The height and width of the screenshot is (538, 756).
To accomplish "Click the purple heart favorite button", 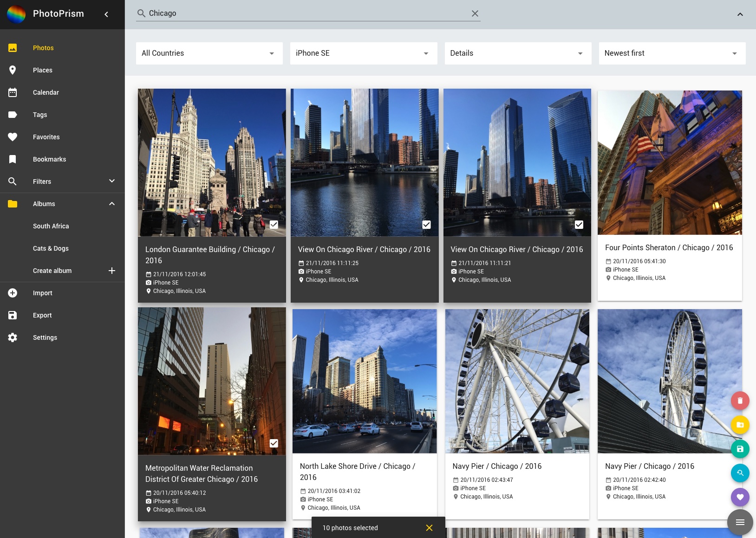I will [740, 497].
